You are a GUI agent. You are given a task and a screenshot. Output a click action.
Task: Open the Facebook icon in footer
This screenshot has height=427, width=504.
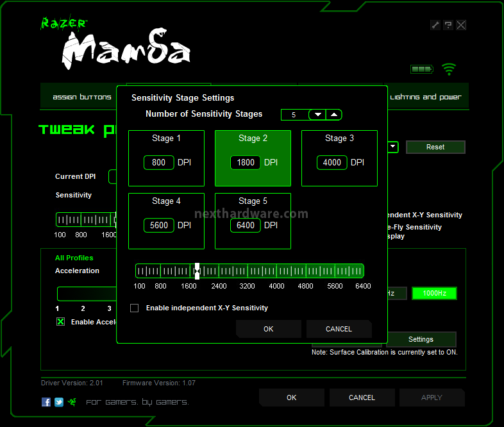click(46, 402)
